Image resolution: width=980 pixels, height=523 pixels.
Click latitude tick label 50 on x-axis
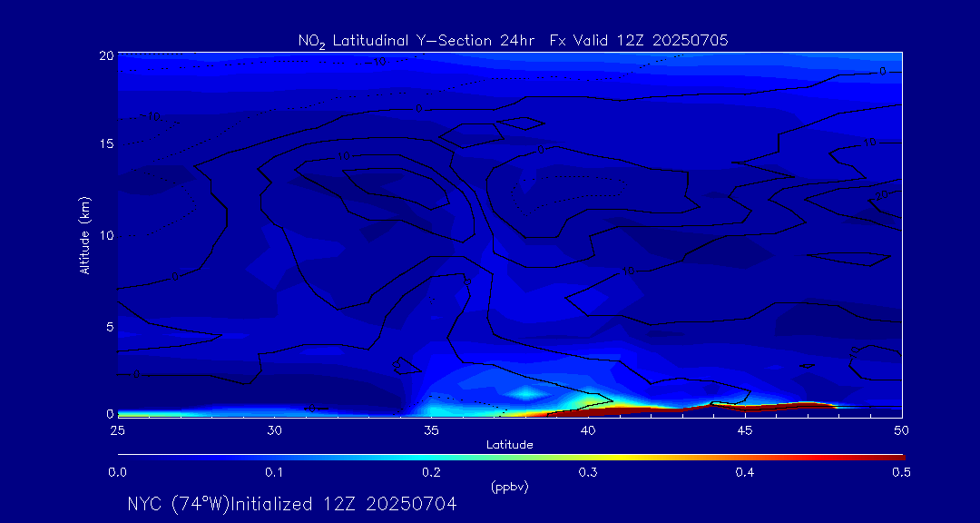(901, 429)
